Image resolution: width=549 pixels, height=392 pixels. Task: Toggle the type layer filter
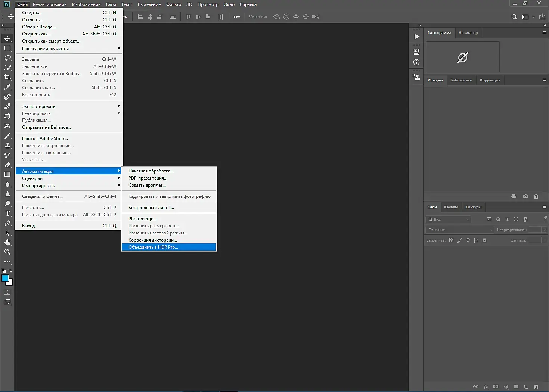pos(507,220)
